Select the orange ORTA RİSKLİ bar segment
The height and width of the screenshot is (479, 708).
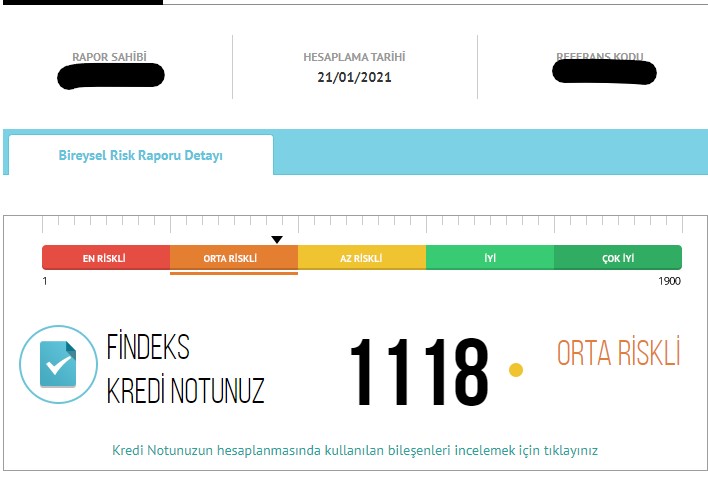(233, 258)
